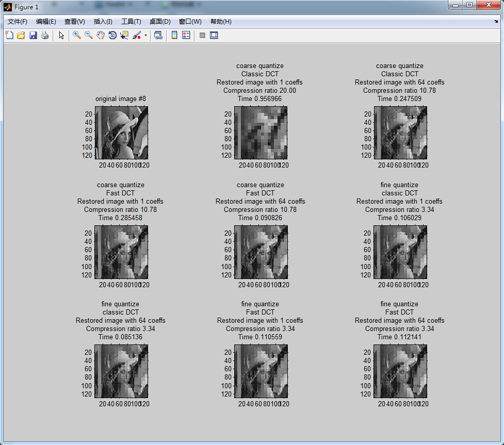Save figure using floppy disk icon
This screenshot has width=504, height=445.
(33, 36)
